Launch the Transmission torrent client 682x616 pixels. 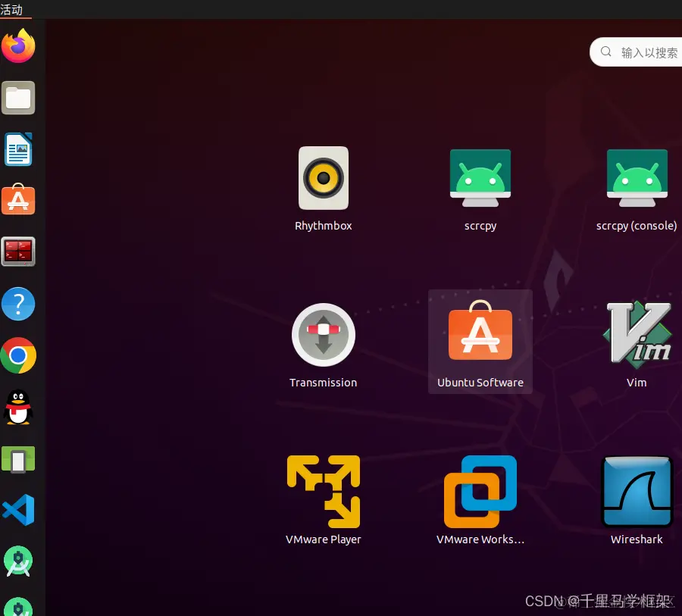[x=323, y=335]
